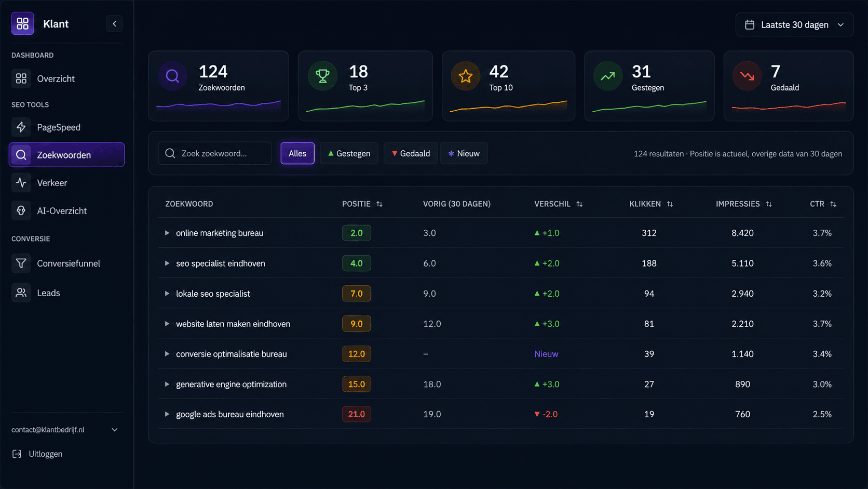This screenshot has width=868, height=489.
Task: Click the -2.0 difference value
Action: pyautogui.click(x=546, y=414)
